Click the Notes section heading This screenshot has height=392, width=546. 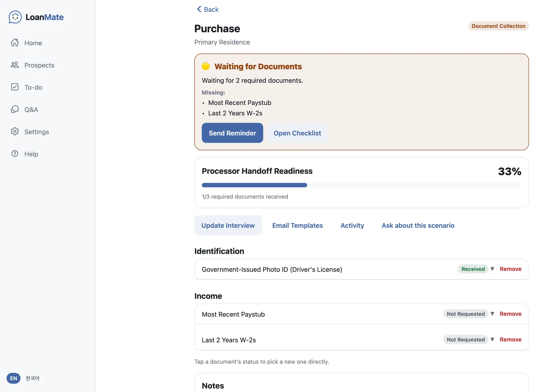213,385
